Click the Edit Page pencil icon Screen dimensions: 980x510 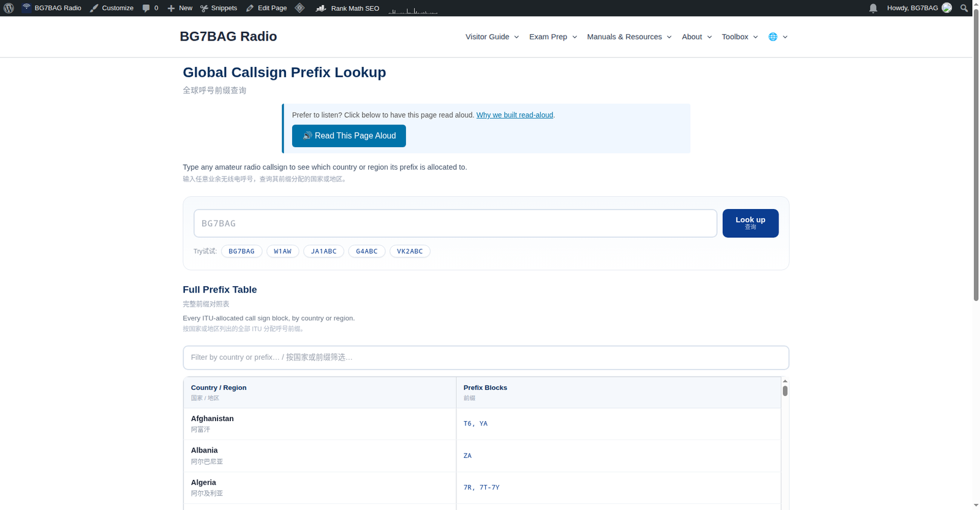click(x=250, y=8)
